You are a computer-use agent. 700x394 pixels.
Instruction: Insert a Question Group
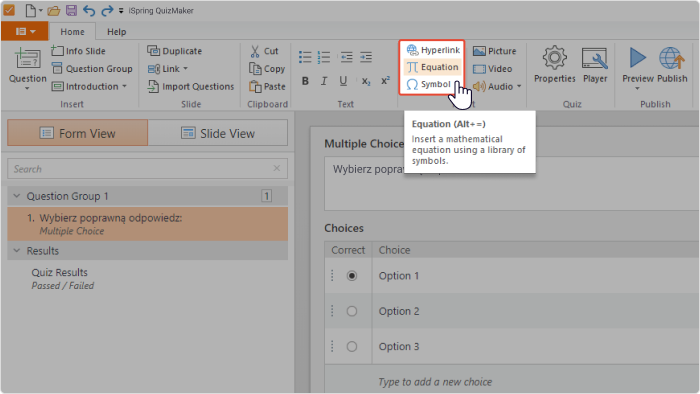[92, 69]
